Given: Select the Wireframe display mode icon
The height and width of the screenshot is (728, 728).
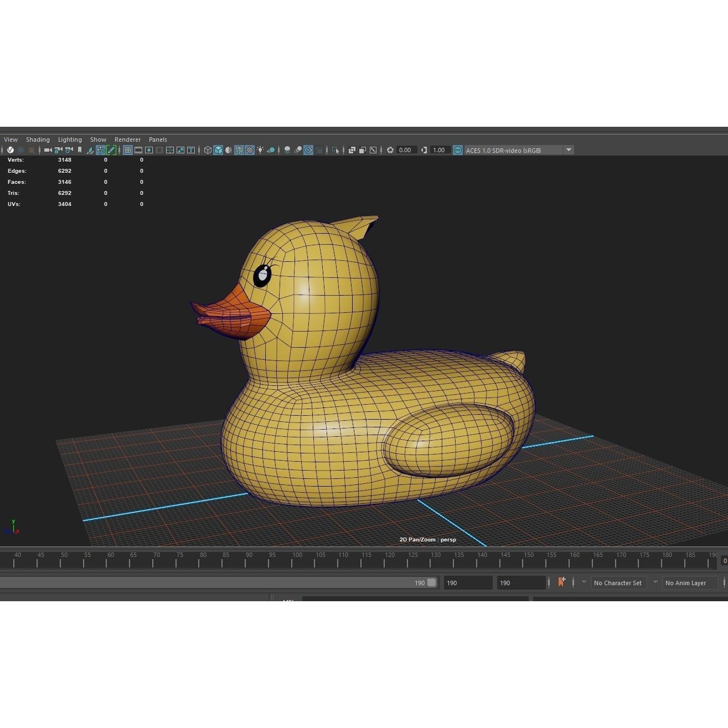Looking at the screenshot, I should (x=208, y=150).
